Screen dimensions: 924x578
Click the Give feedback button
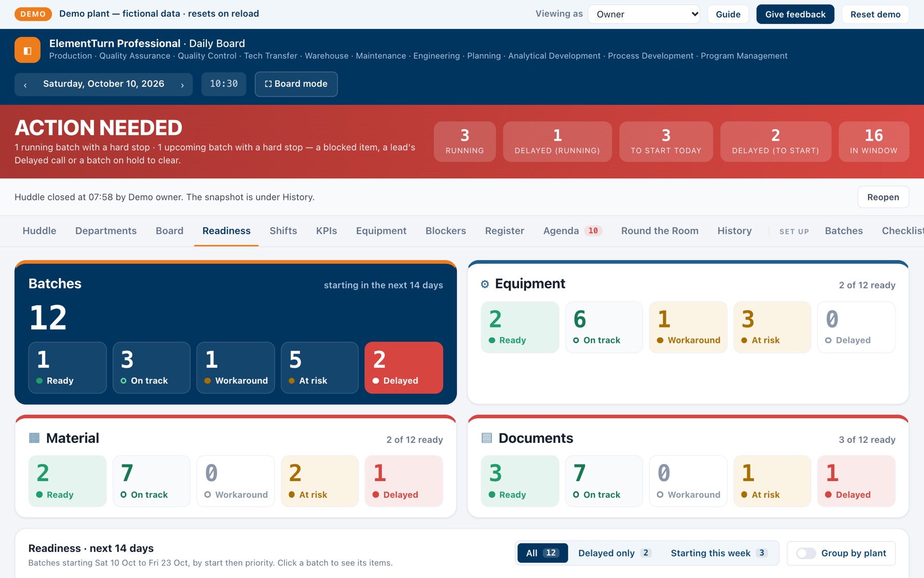795,14
